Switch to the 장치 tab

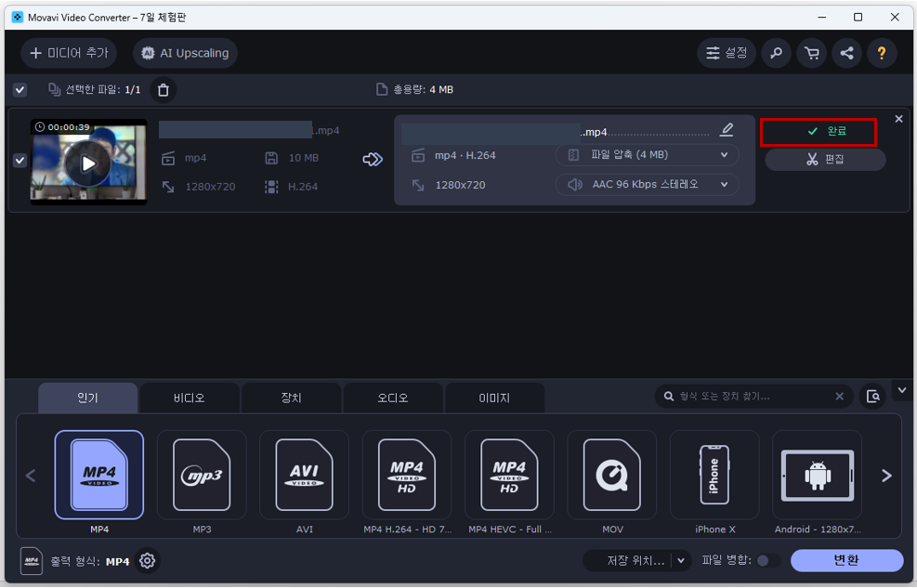click(x=291, y=399)
